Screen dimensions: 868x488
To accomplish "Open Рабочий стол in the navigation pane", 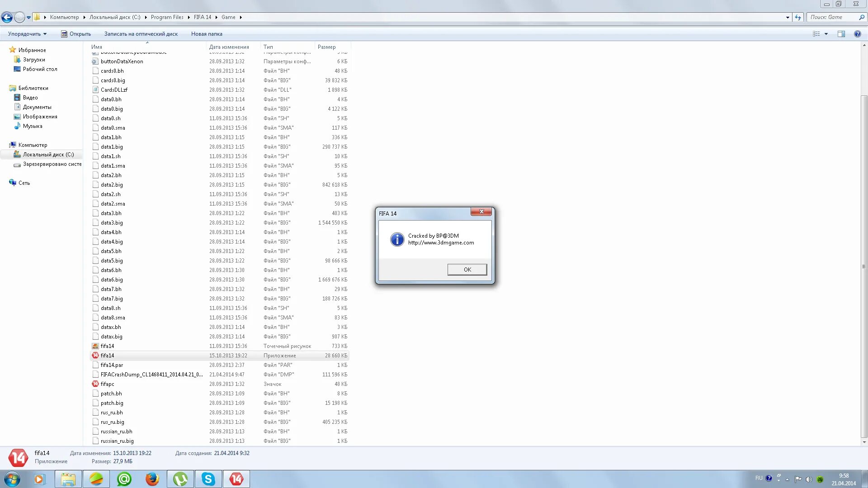I will (x=40, y=69).
